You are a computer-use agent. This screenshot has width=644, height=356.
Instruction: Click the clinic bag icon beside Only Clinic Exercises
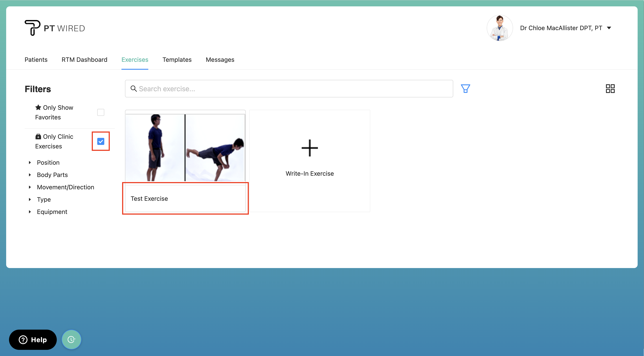tap(38, 136)
